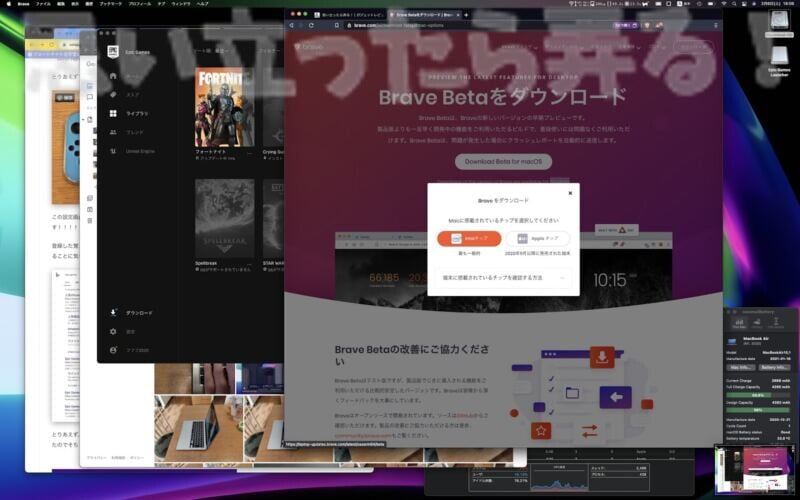Open the Brave app menu in menu bar
The image size is (800, 500).
[x=23, y=4]
